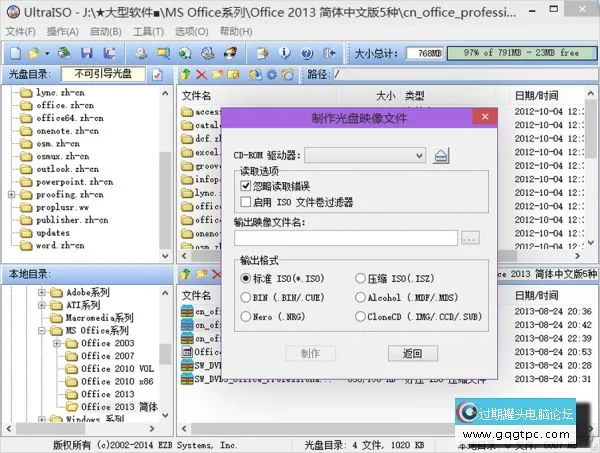600x453 pixels.
Task: Click the 返回 button in dialog
Action: coord(413,353)
